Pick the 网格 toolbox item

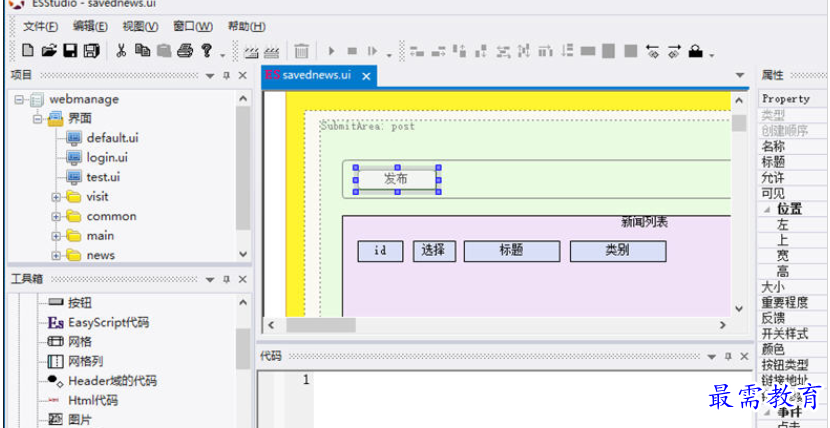click(79, 342)
